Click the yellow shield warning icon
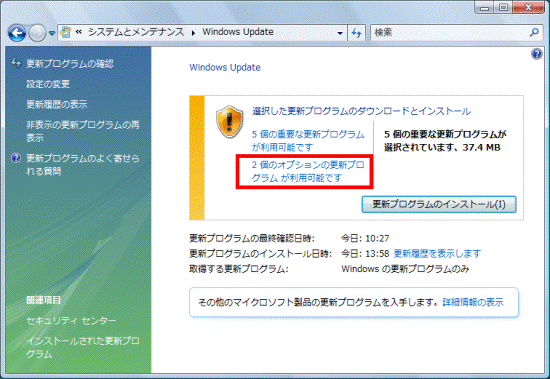Viewport: 550px width, 379px height. [x=229, y=122]
